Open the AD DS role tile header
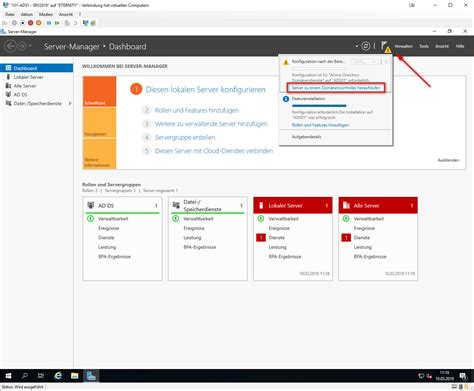474x391 pixels. [122, 206]
